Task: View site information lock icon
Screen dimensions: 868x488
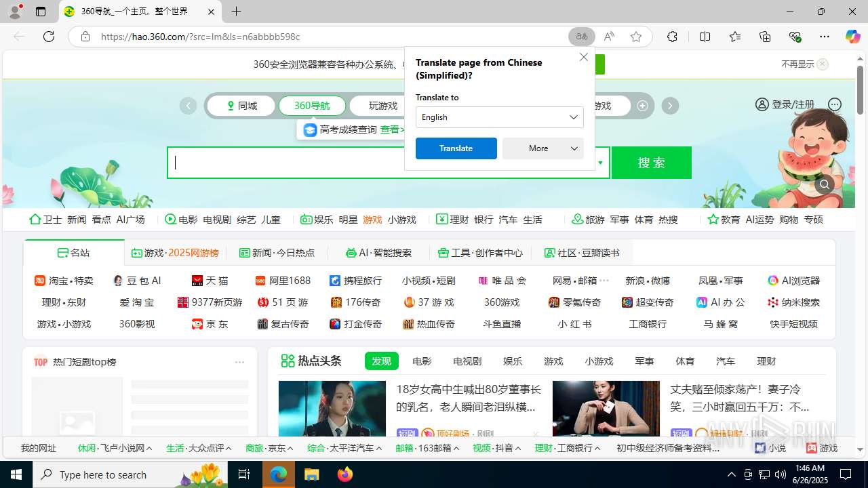Action: pos(85,37)
